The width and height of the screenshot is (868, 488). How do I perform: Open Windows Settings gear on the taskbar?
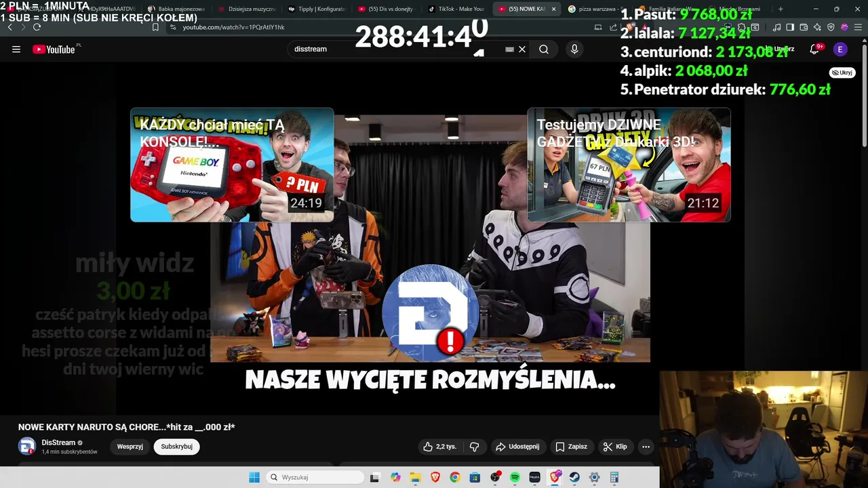tap(594, 478)
